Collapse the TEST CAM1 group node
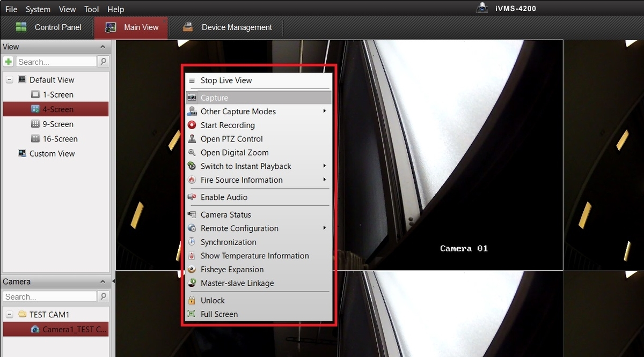The height and width of the screenshot is (357, 644). click(10, 315)
